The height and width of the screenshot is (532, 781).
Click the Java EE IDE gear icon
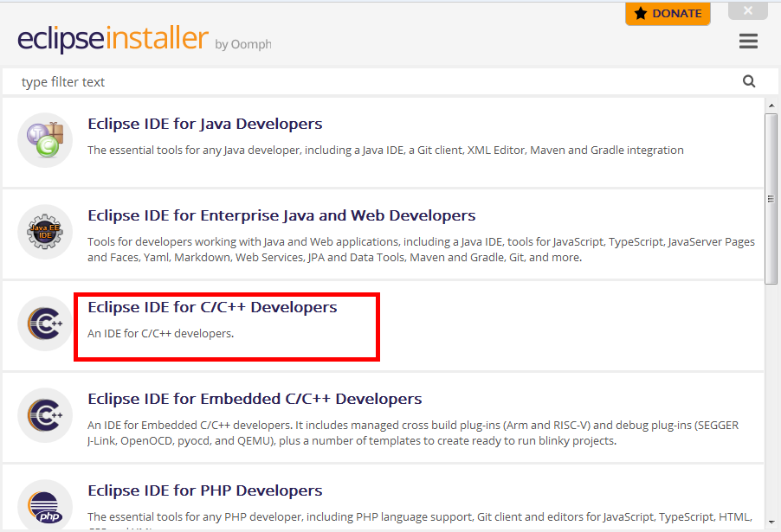point(45,232)
